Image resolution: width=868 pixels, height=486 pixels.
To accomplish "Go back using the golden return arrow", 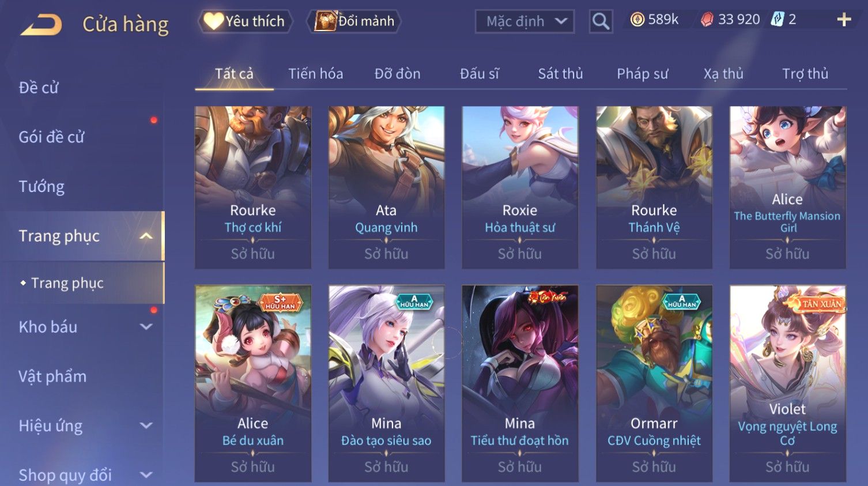I will click(x=41, y=25).
